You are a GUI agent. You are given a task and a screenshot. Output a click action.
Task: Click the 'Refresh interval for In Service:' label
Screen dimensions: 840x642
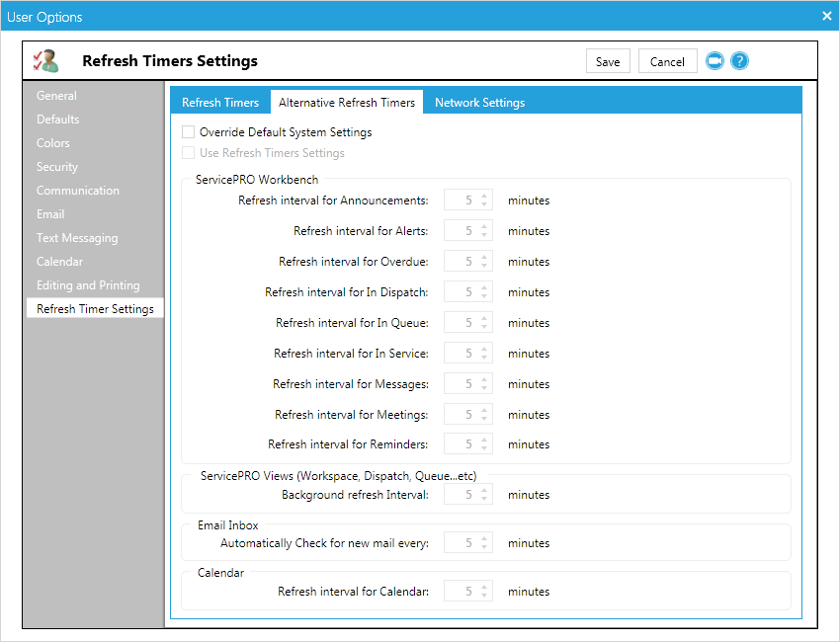tap(351, 354)
